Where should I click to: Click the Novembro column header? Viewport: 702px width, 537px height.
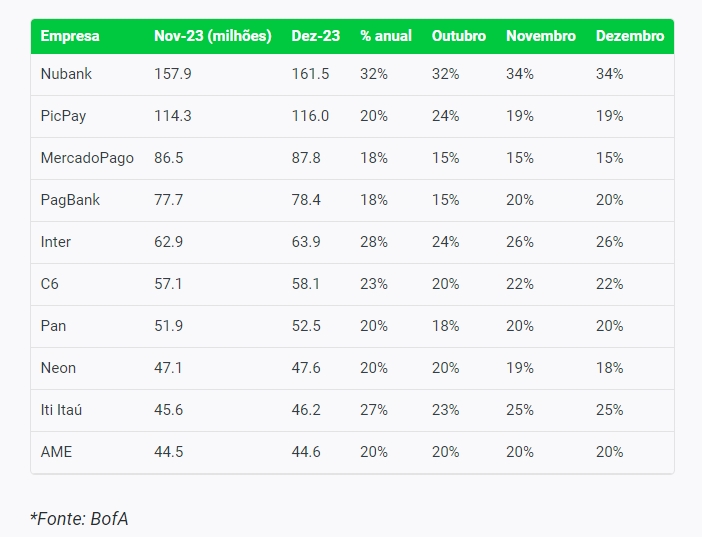(540, 36)
